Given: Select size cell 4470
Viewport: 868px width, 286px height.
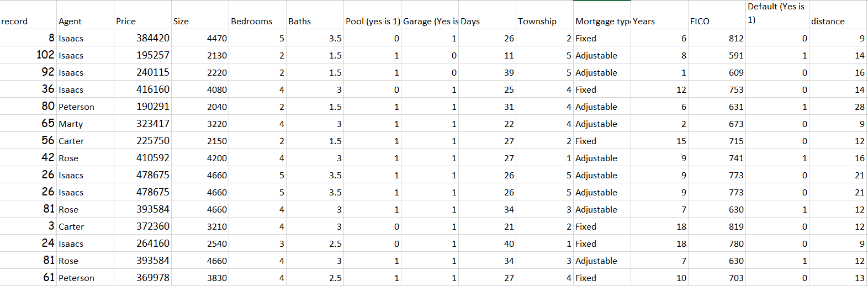Looking at the screenshot, I should click(200, 38).
